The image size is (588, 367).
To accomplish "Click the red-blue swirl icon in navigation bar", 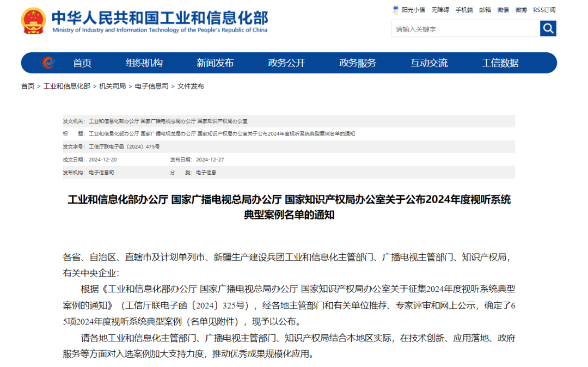I will point(49,63).
